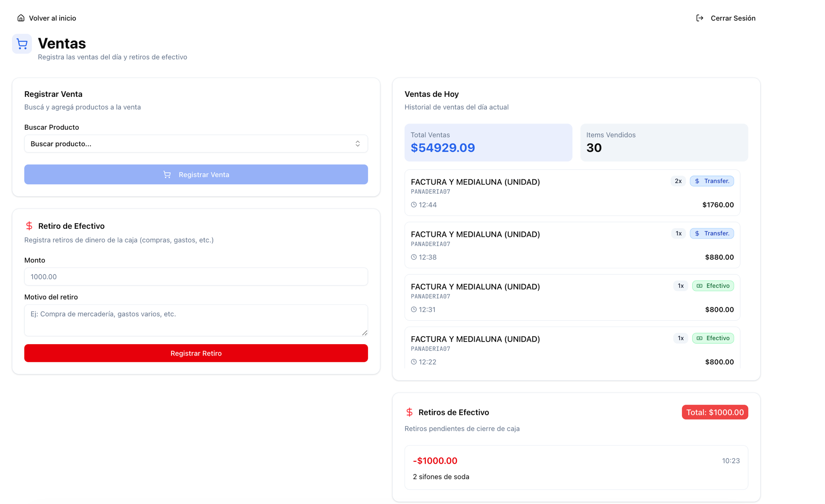Click the Efectivo badge on the 12:22 sale

pos(713,338)
